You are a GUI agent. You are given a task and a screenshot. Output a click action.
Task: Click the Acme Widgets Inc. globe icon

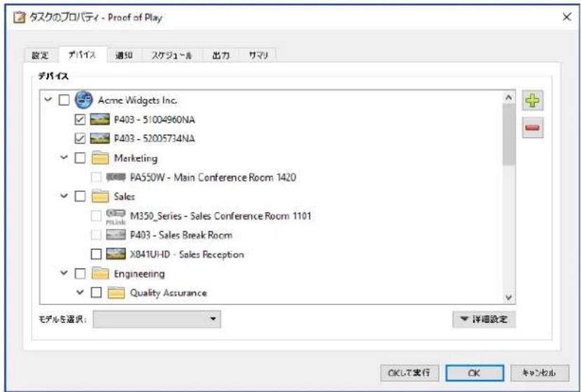tap(84, 100)
